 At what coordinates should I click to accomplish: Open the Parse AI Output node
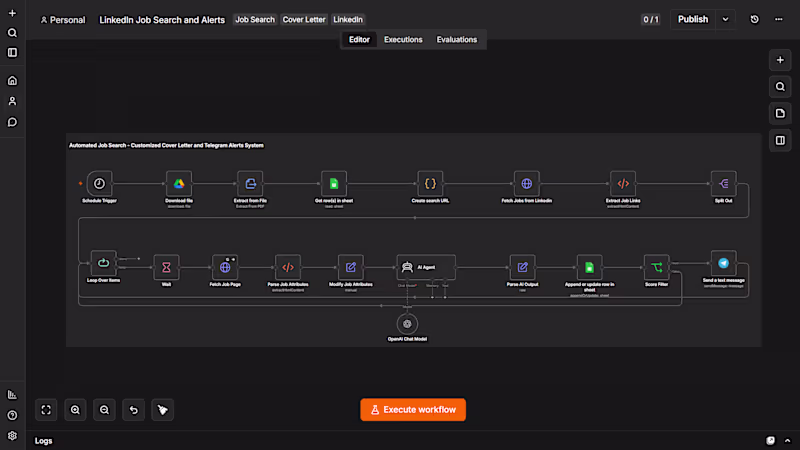click(x=522, y=267)
